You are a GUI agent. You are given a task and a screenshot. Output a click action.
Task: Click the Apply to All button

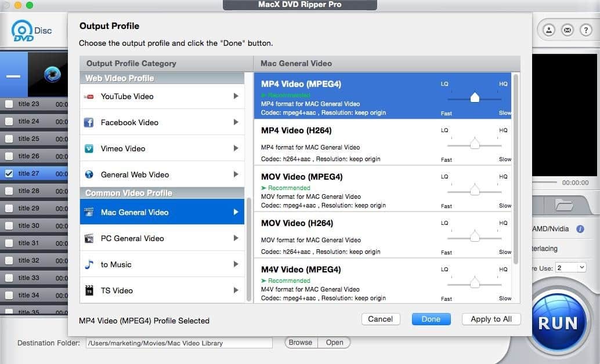(x=491, y=319)
